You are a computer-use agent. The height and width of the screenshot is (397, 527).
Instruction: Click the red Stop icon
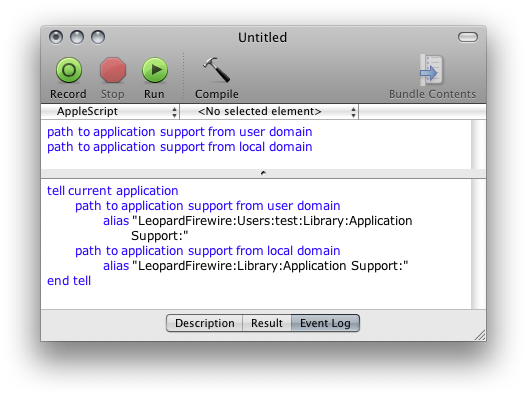coord(113,70)
